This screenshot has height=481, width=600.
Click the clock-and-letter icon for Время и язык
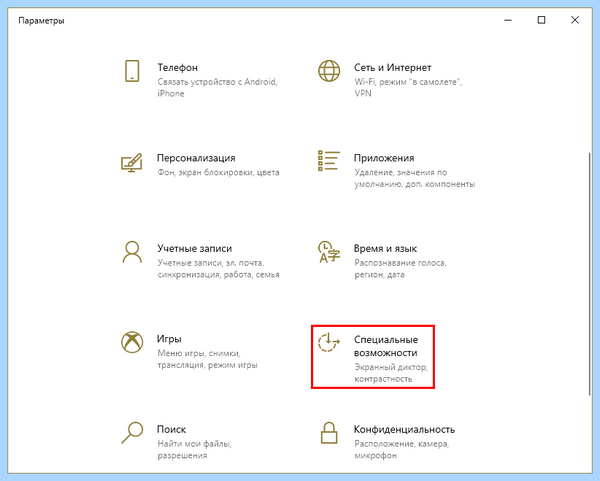pyautogui.click(x=329, y=252)
